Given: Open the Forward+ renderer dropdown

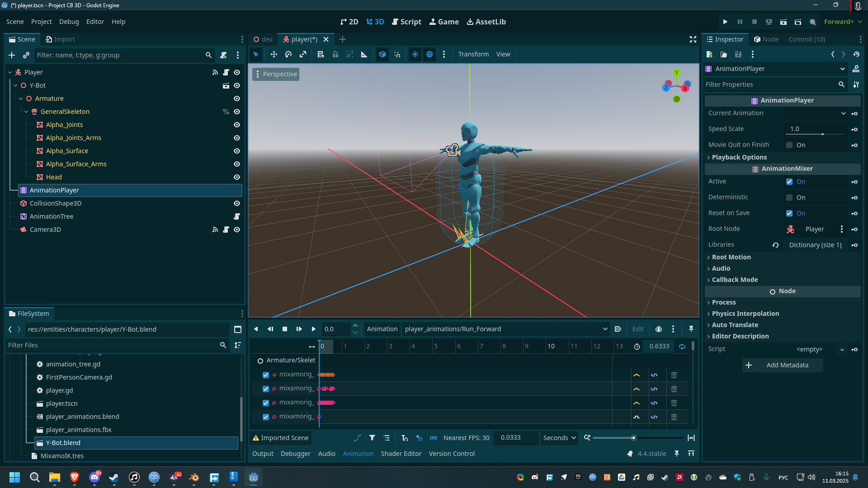Looking at the screenshot, I should coord(843,22).
